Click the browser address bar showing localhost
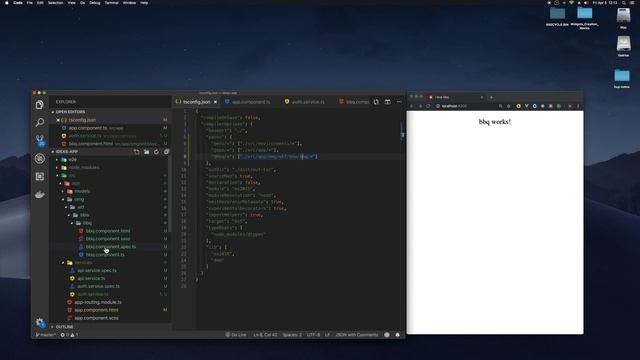The width and height of the screenshot is (640, 360). click(x=465, y=106)
